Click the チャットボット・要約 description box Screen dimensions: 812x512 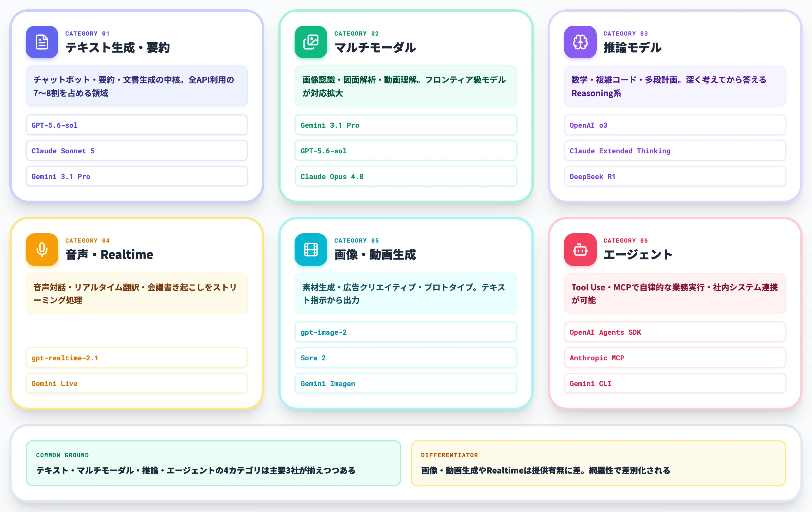(x=136, y=86)
